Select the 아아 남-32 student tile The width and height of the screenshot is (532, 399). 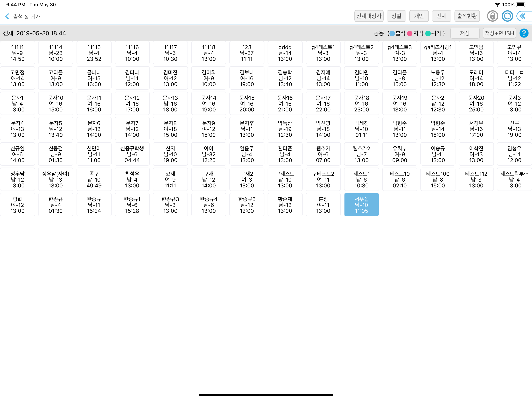(x=209, y=154)
